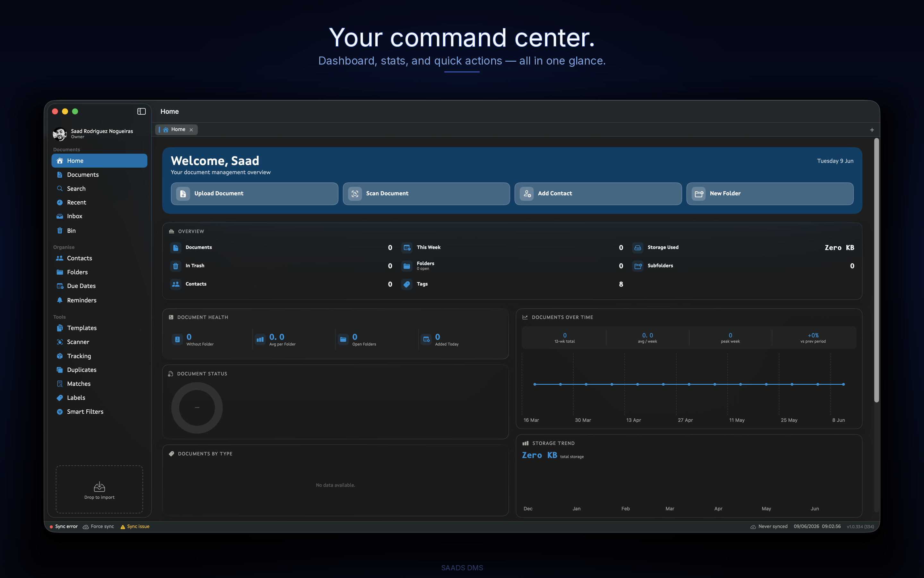Image resolution: width=924 pixels, height=578 pixels.
Task: Add a new tab with plus button
Action: pos(872,130)
